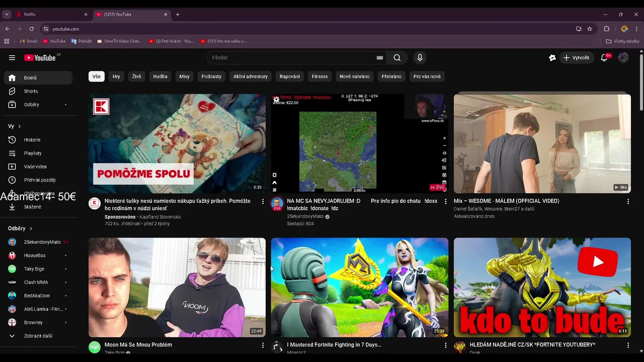Open options for Mcon Má Se Mnou Problém

[263, 345]
